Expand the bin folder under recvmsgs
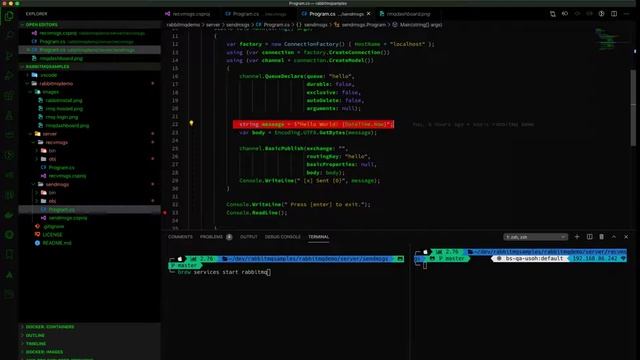 [x=52, y=151]
